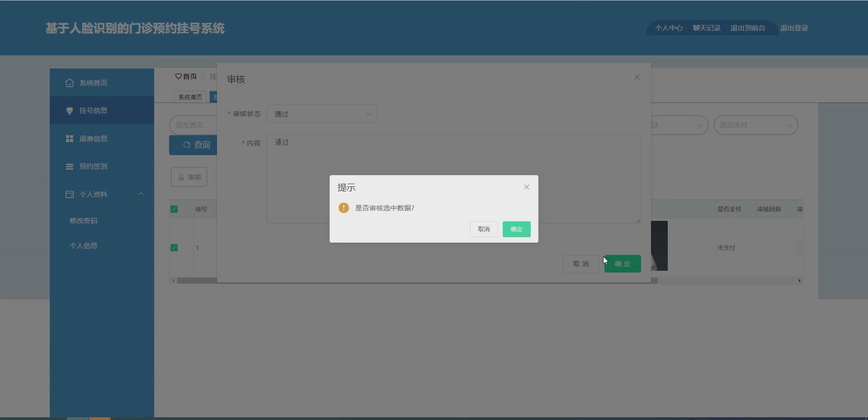Select 系统首页 home icon in sidebar
This screenshot has height=420, width=868.
click(69, 83)
